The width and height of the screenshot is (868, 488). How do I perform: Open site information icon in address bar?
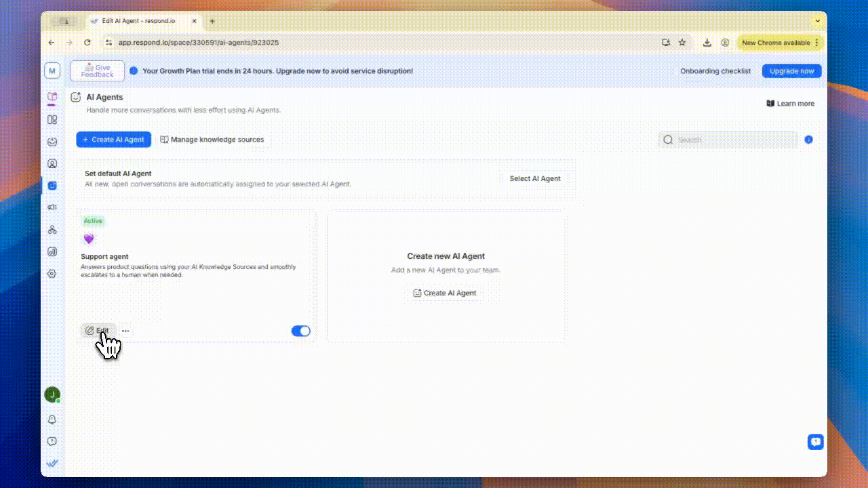coord(108,42)
